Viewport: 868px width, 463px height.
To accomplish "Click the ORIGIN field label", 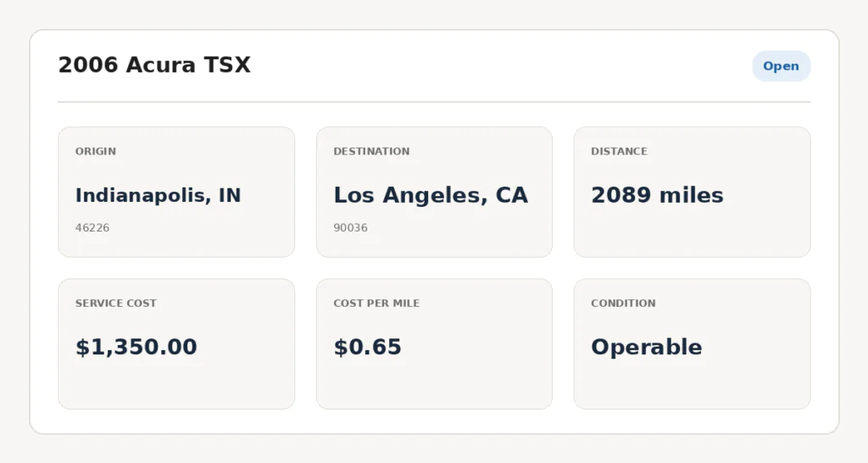I will tap(96, 151).
